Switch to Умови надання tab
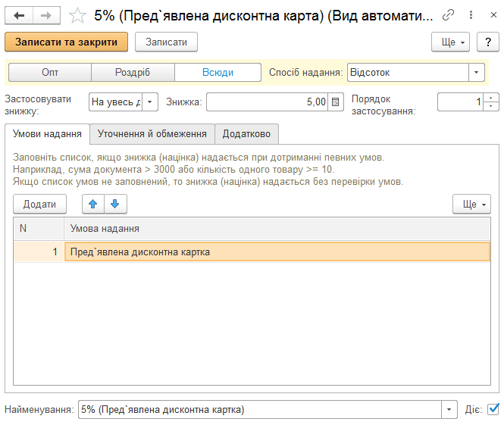This screenshot has height=422, width=504. pos(47,134)
